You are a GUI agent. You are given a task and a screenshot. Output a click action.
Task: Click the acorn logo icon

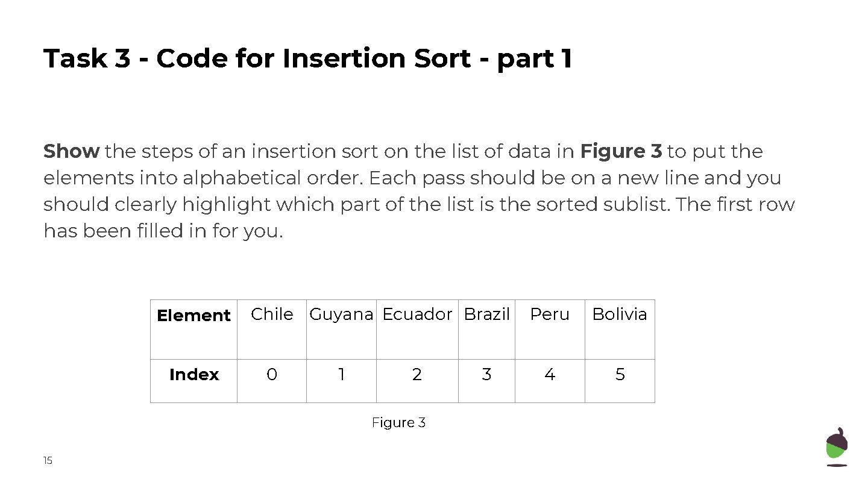click(x=836, y=447)
